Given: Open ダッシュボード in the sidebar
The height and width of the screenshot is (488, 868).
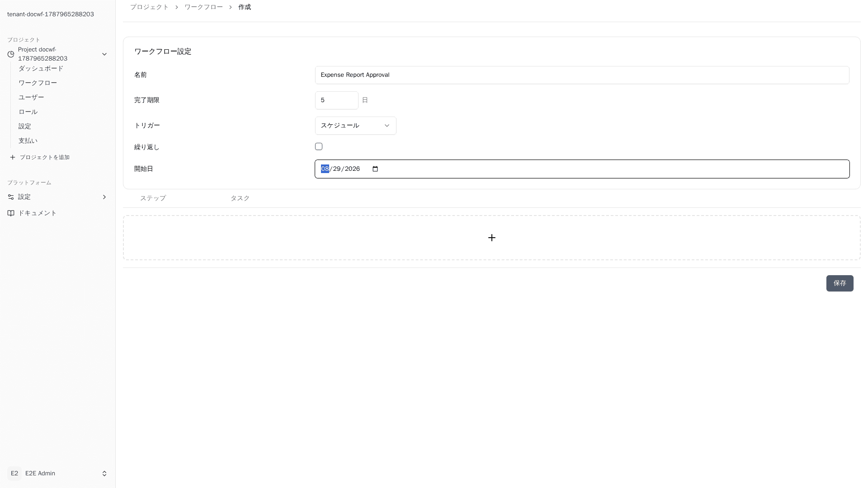Looking at the screenshot, I should tap(41, 69).
